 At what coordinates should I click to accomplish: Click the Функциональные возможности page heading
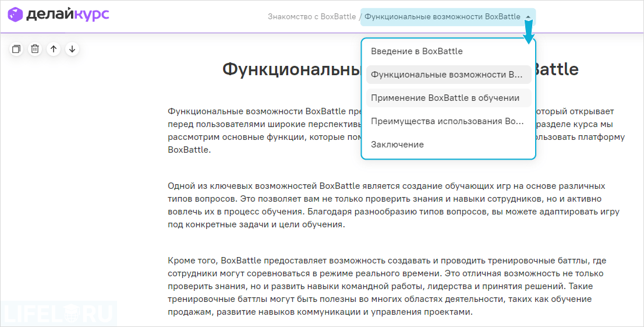click(x=401, y=69)
